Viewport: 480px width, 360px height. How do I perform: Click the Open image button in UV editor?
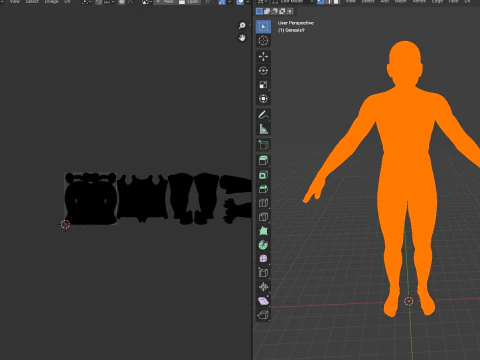click(x=189, y=2)
